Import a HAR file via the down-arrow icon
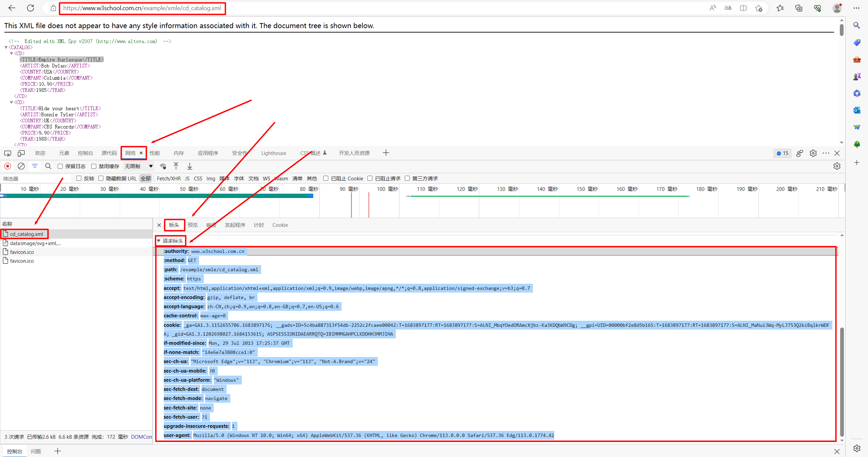Viewport: 868px width, 457px height. [x=190, y=166]
